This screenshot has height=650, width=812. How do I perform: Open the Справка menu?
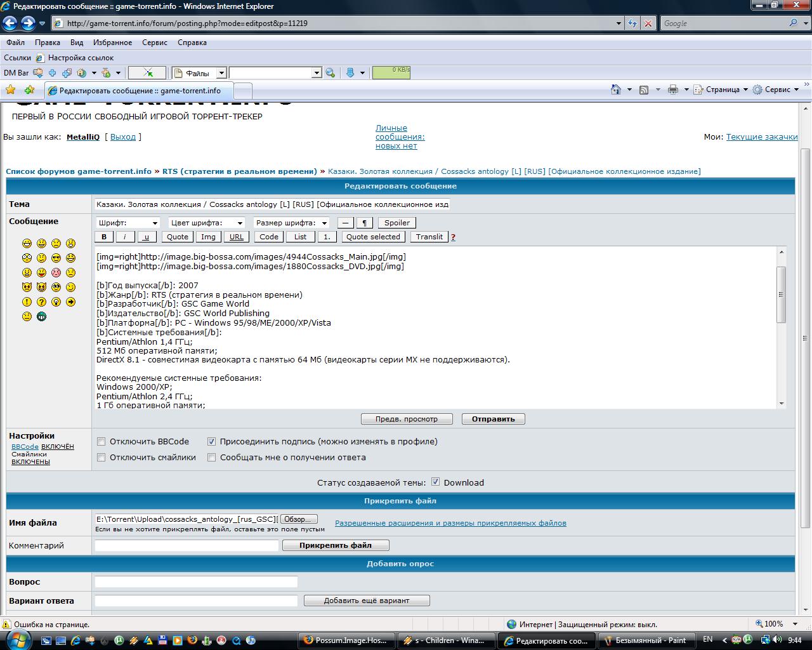tap(192, 43)
